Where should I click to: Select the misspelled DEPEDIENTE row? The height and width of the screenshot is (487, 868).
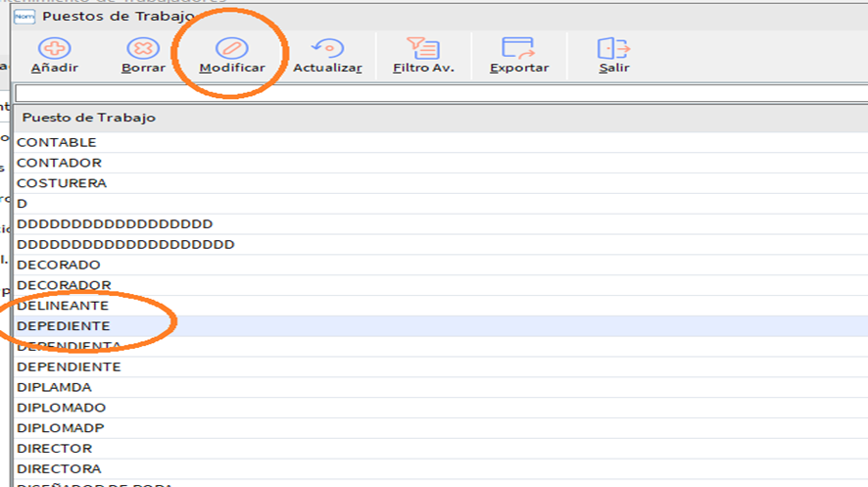(x=64, y=325)
